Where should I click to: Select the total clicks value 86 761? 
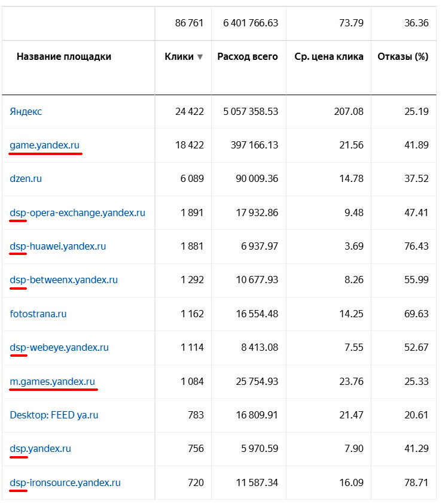tap(189, 23)
